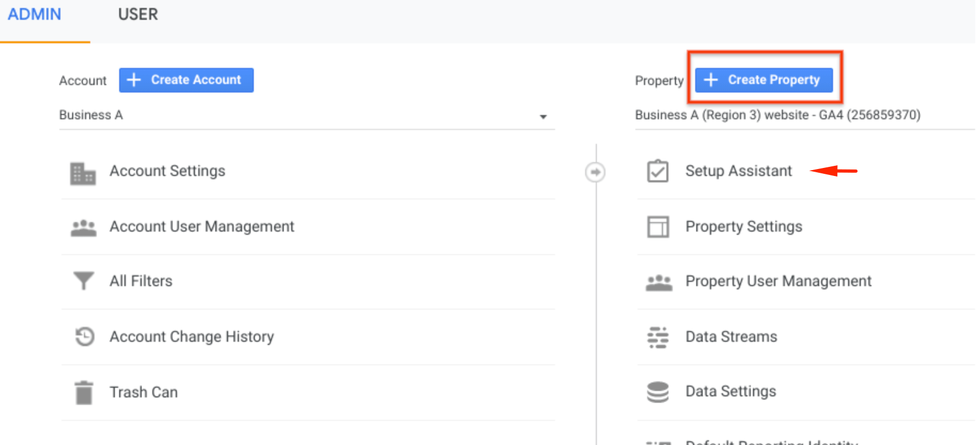Expand the Business A account dropdown arrow
This screenshot has height=445, width=980.
[x=543, y=117]
